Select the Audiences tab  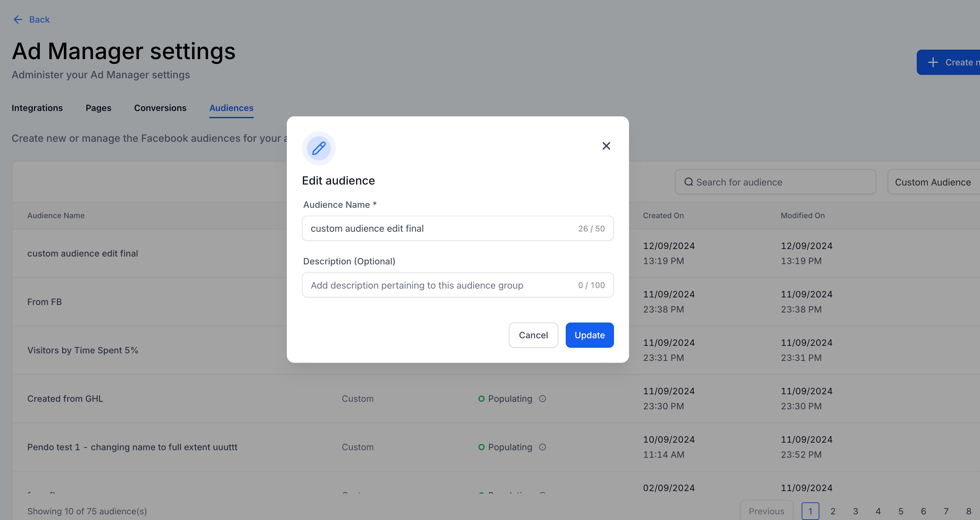(231, 108)
